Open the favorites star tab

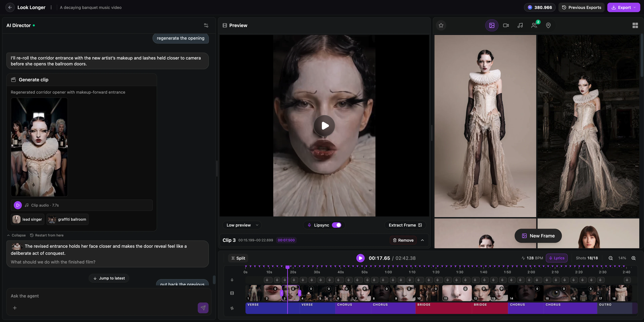tap(441, 26)
